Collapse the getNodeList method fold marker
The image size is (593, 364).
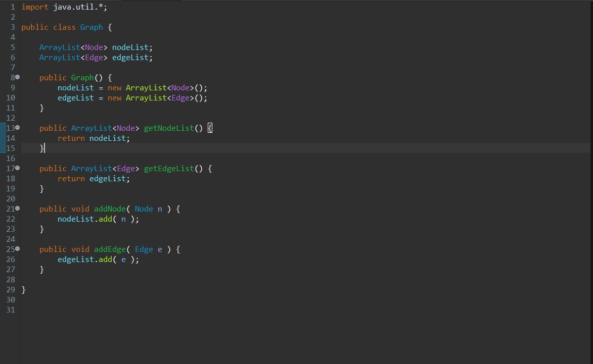(17, 128)
